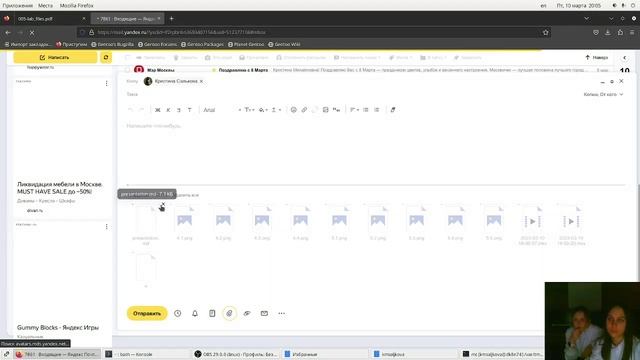Open the Gentoo Wiki bookmark
This screenshot has height=360, width=640.
[284, 44]
